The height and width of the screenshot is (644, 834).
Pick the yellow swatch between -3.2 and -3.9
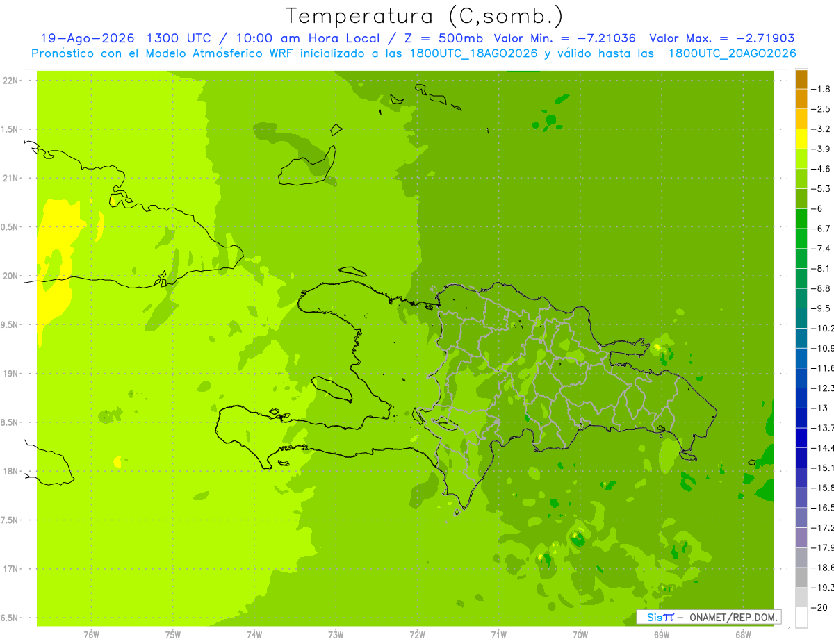coord(801,139)
